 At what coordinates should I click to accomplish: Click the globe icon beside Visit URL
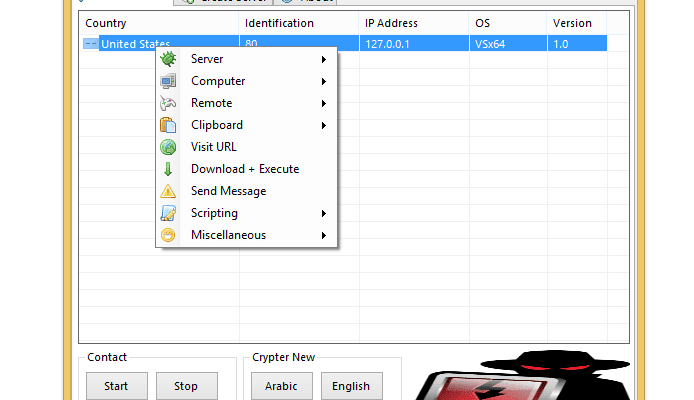click(169, 147)
